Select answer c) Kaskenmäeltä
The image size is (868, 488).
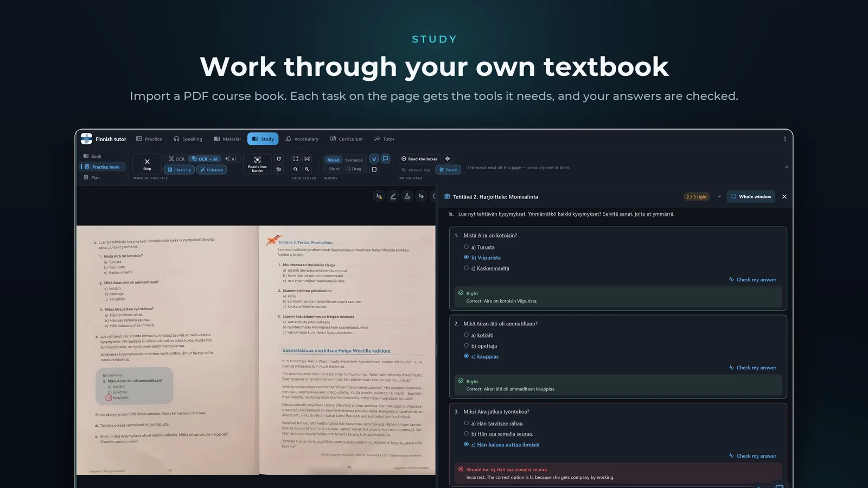(487, 268)
